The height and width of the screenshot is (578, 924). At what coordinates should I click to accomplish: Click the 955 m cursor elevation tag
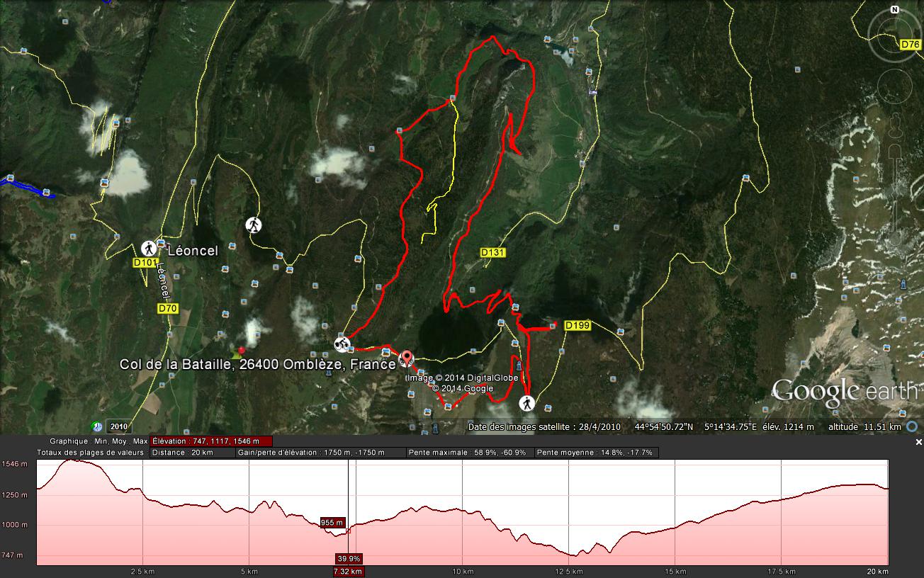point(332,523)
